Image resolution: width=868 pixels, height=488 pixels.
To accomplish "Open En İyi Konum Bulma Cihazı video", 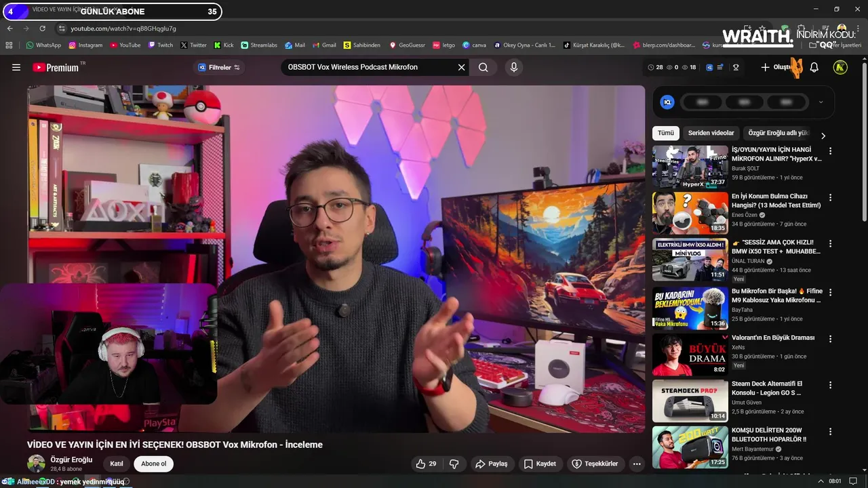I will [776, 201].
